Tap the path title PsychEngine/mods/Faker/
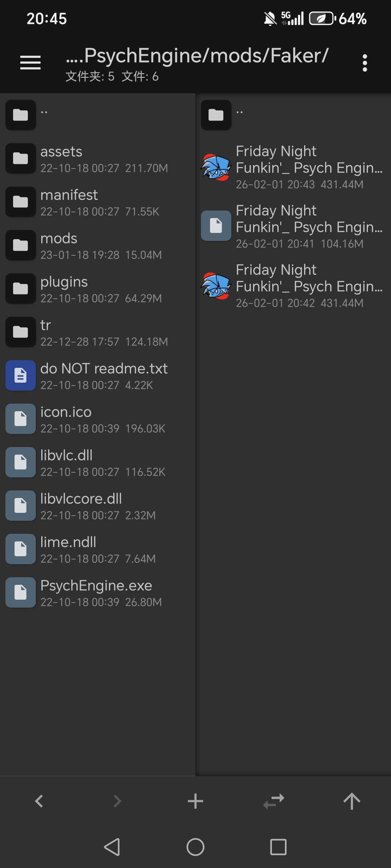Image resolution: width=391 pixels, height=868 pixels. click(x=197, y=56)
